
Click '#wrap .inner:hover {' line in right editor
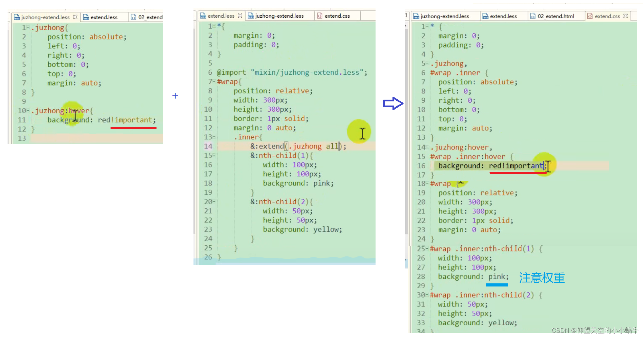[472, 156]
